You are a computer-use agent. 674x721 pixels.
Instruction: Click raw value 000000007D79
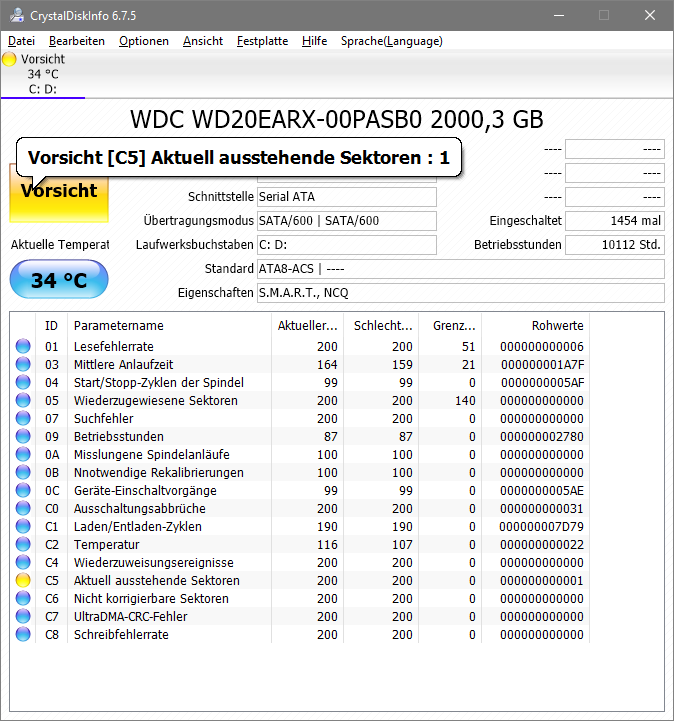click(542, 526)
